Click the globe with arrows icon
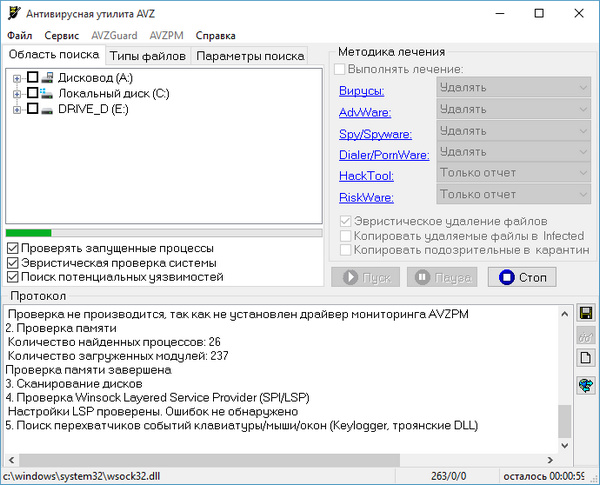 587,385
